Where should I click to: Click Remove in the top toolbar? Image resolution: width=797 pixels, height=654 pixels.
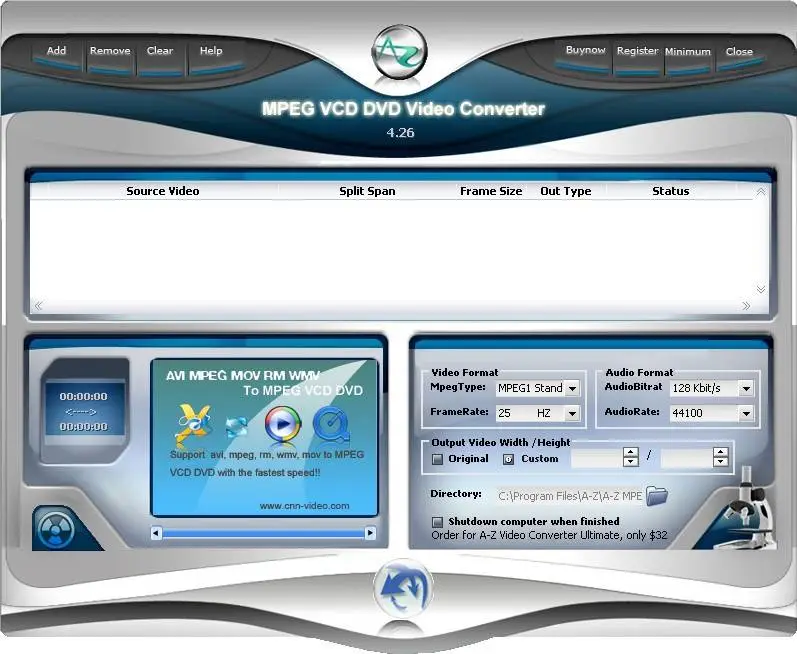[x=110, y=51]
